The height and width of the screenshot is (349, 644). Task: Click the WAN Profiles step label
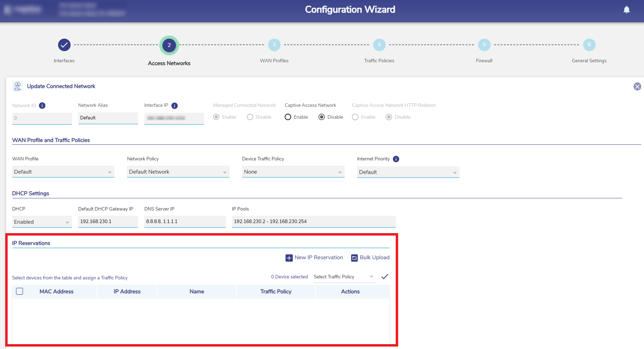click(274, 61)
